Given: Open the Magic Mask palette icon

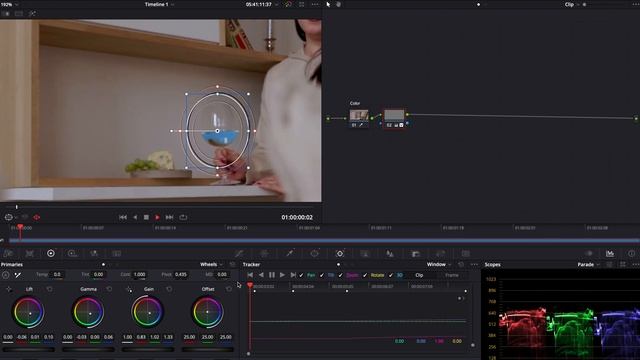Looking at the screenshot, I should (365, 253).
